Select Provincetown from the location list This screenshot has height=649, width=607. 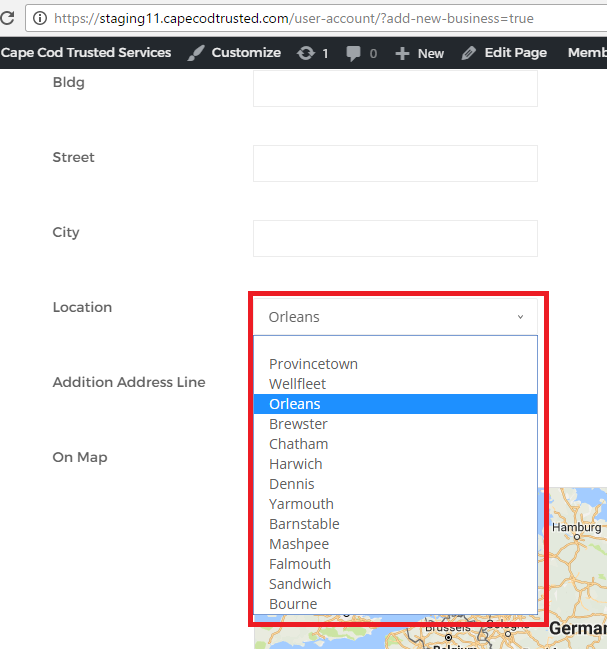point(313,364)
